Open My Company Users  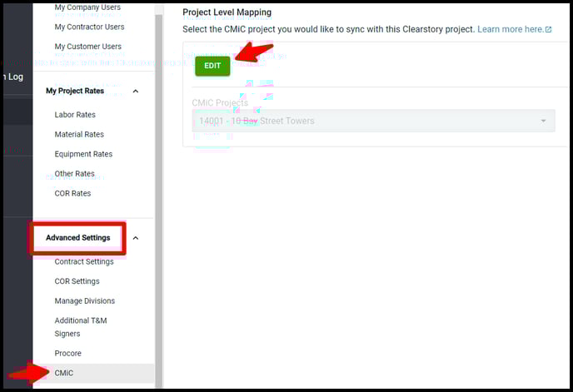(87, 7)
